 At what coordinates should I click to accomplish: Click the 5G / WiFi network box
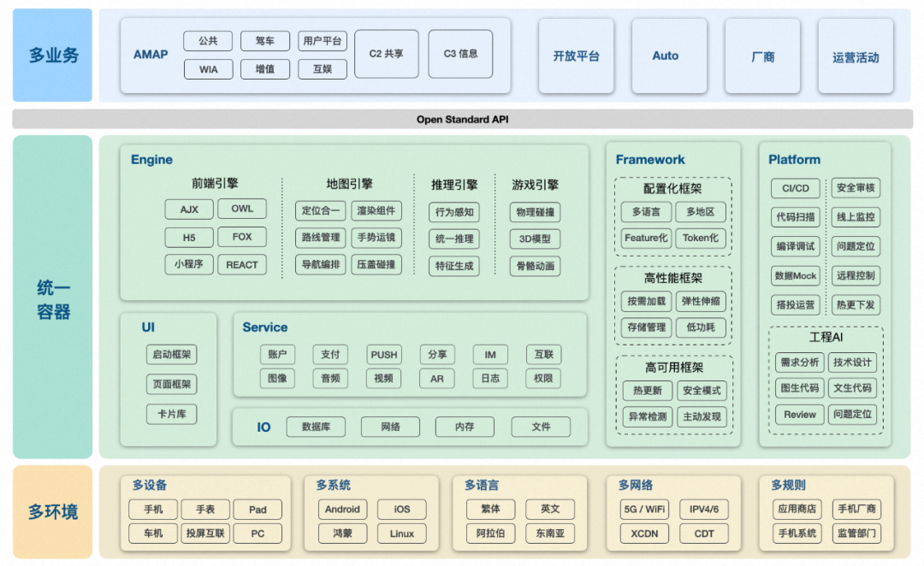(643, 510)
